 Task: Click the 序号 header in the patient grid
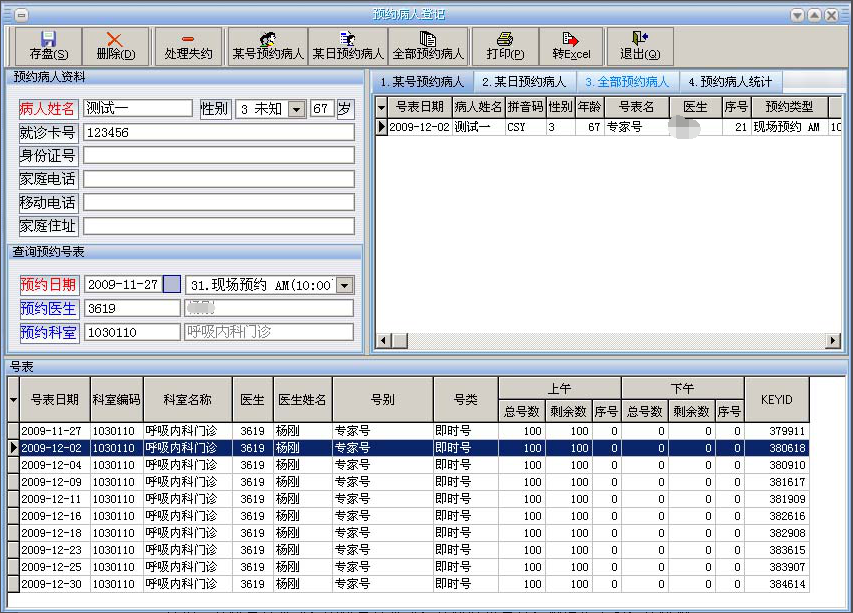[x=737, y=107]
